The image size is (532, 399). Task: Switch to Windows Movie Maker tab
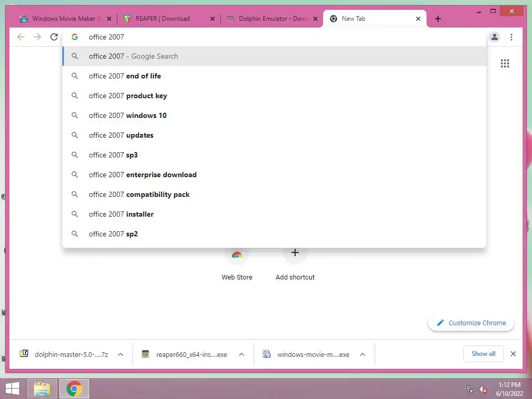64,19
